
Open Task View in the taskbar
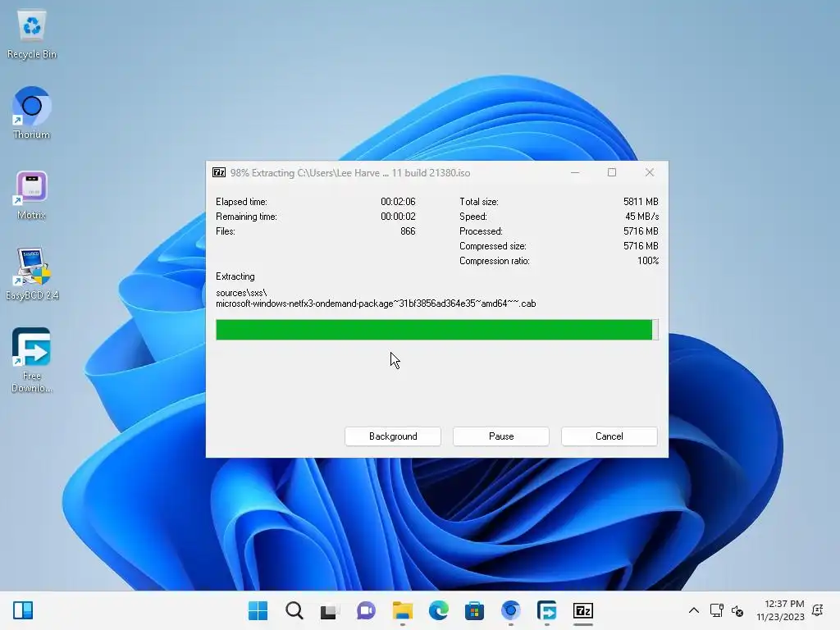tap(330, 610)
